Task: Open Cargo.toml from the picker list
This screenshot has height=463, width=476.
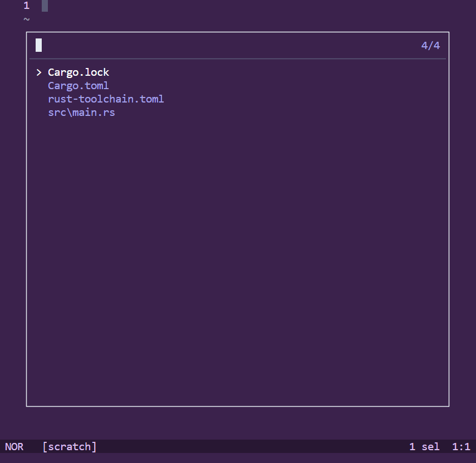Action: point(78,86)
